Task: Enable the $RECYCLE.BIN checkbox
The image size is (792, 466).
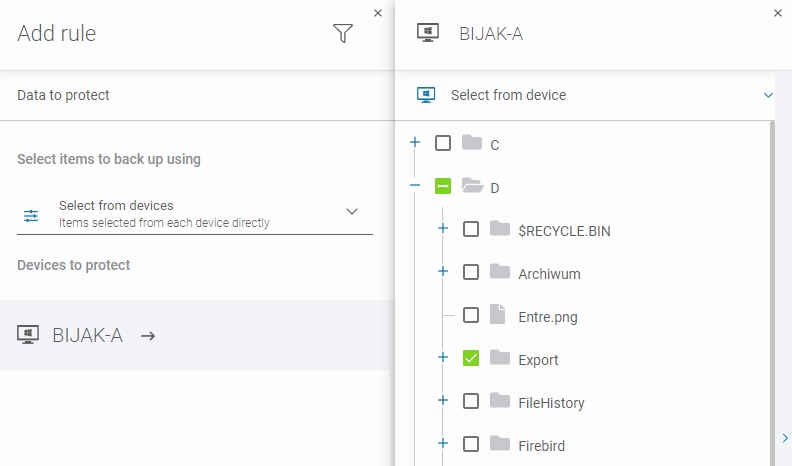Action: pyautogui.click(x=471, y=230)
